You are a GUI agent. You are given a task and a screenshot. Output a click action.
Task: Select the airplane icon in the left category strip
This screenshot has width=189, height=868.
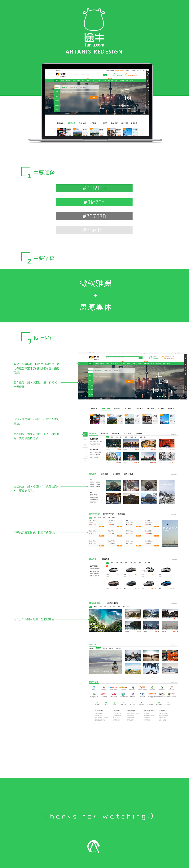coord(85,445)
